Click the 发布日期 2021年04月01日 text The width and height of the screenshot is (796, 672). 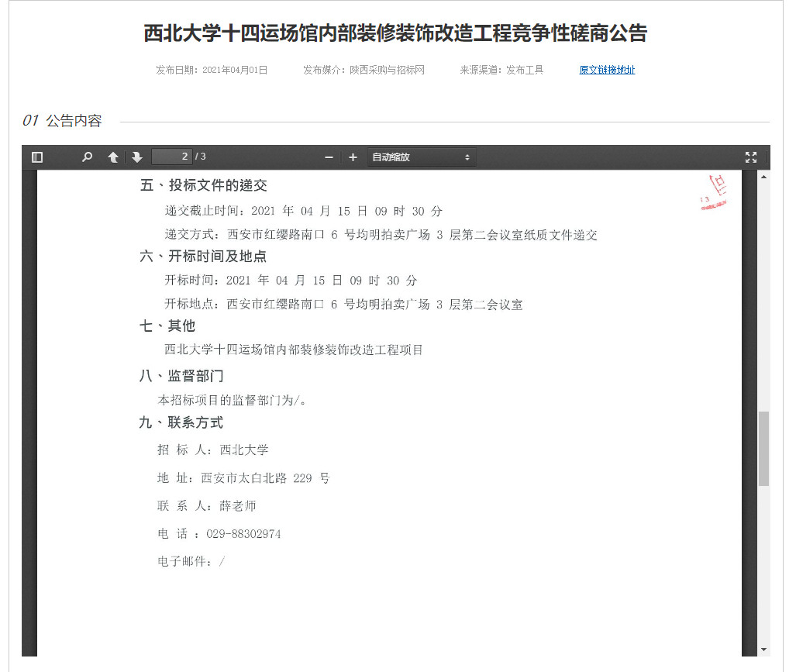click(x=212, y=70)
